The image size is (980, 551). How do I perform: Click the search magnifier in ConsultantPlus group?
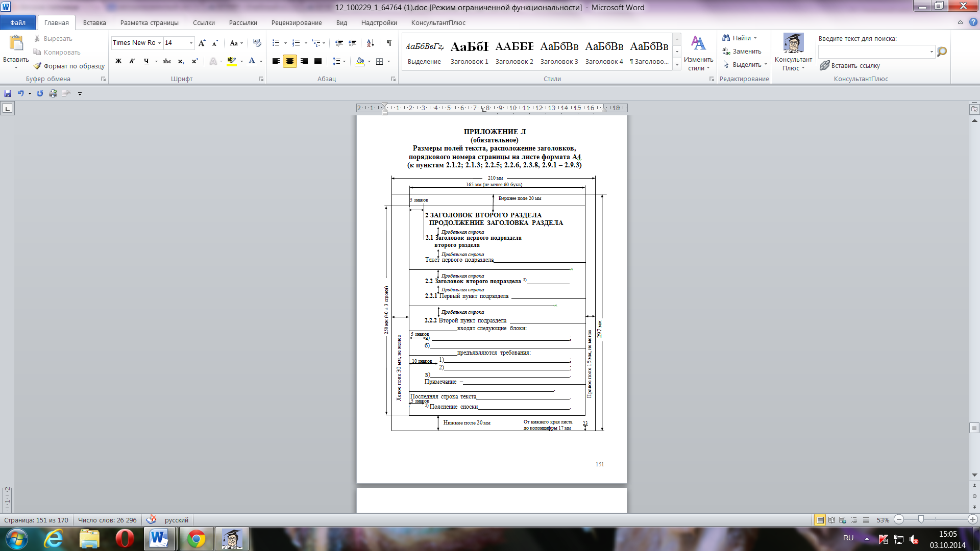(942, 52)
